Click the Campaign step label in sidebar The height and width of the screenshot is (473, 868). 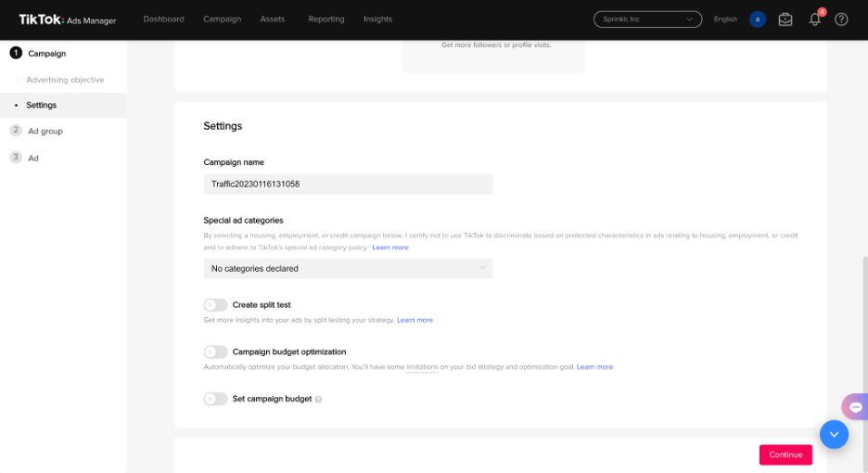tap(47, 54)
